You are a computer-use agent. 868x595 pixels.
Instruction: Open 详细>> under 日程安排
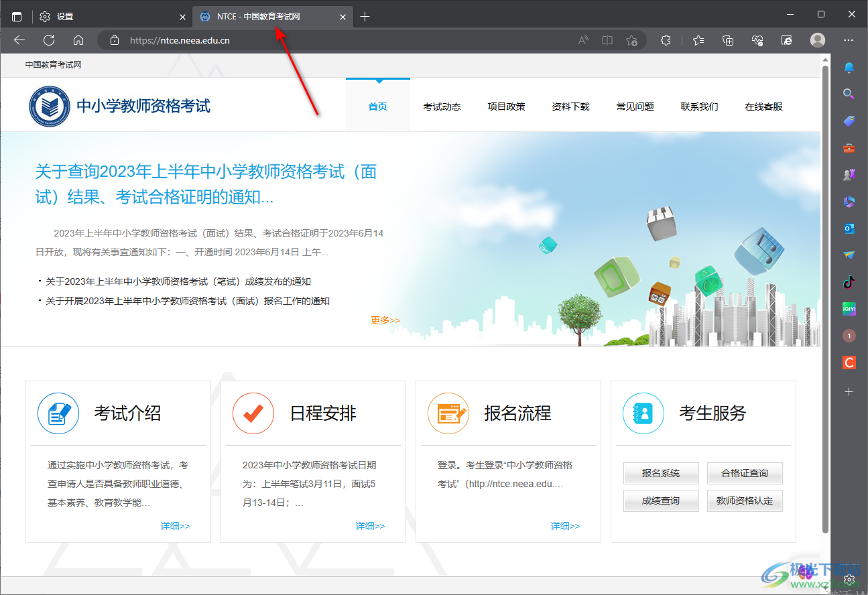371,526
